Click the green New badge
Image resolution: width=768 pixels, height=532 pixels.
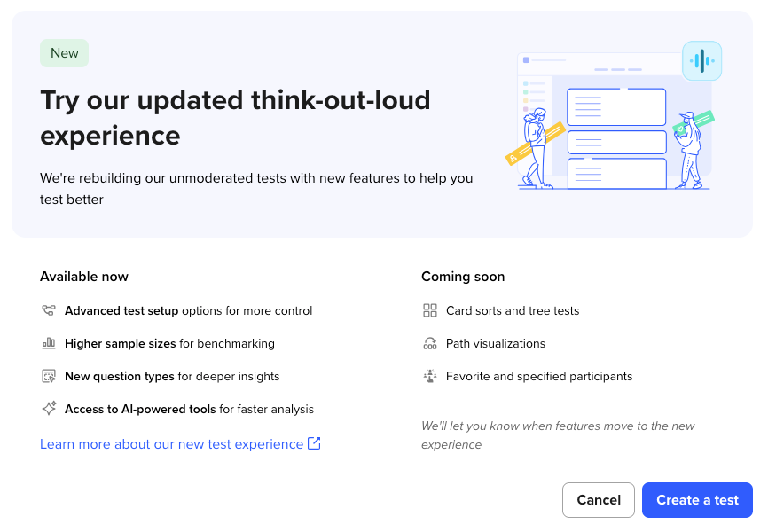point(64,53)
